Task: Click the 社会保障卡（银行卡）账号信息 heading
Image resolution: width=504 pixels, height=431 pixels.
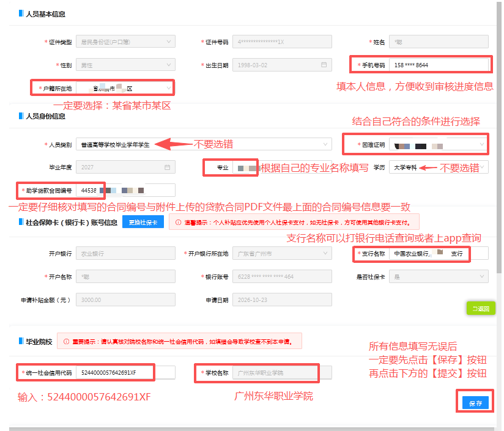Action: click(72, 223)
